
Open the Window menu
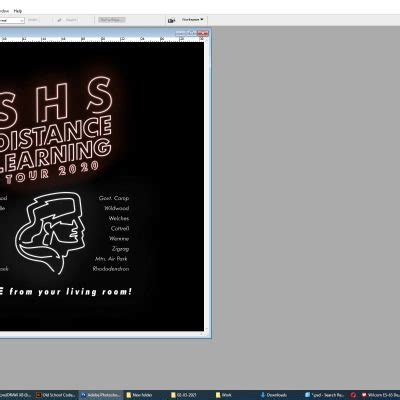(4, 11)
